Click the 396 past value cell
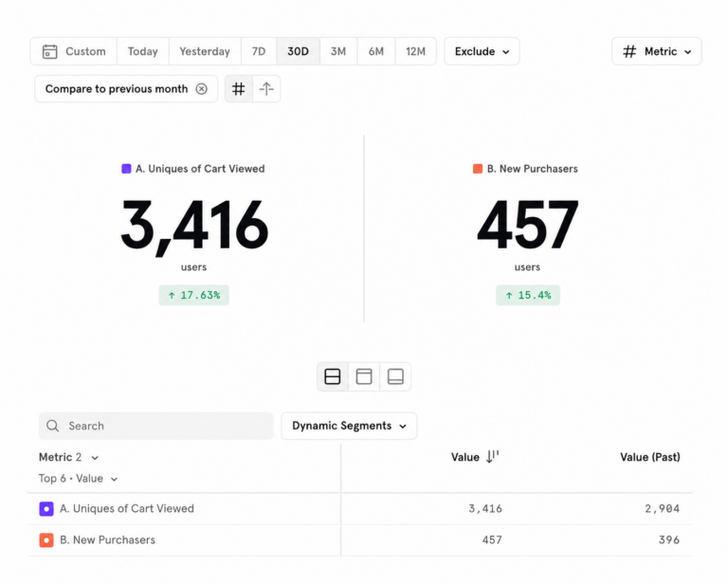 [x=669, y=539]
